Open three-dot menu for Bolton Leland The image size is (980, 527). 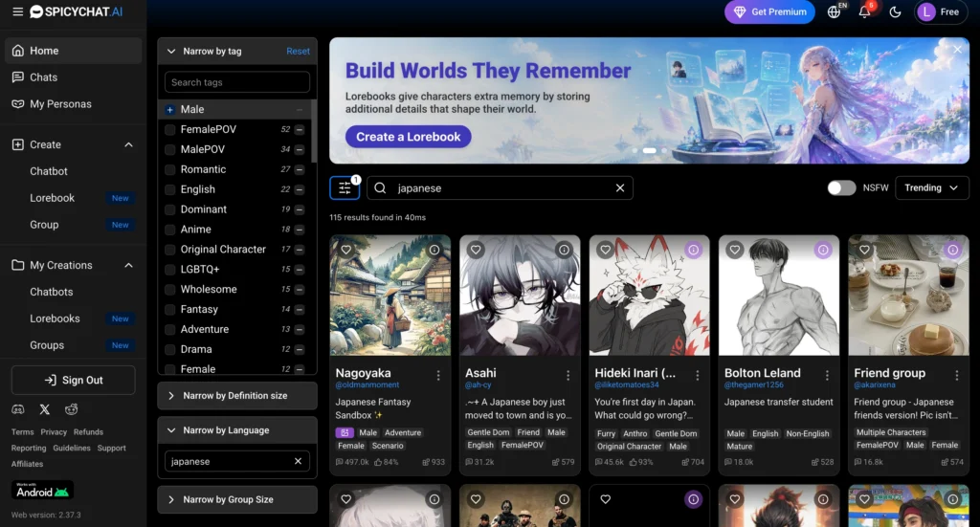(x=827, y=375)
